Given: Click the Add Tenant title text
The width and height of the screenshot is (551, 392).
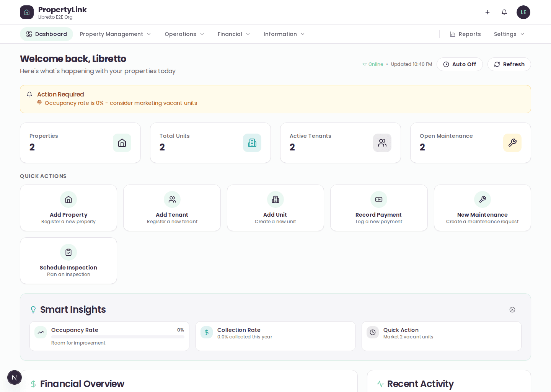Looking at the screenshot, I should click(x=172, y=215).
